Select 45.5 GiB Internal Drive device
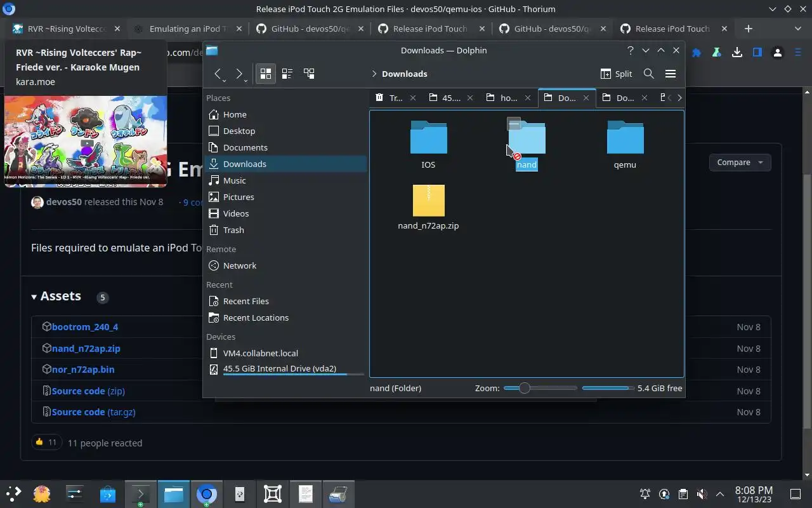 pos(285,369)
